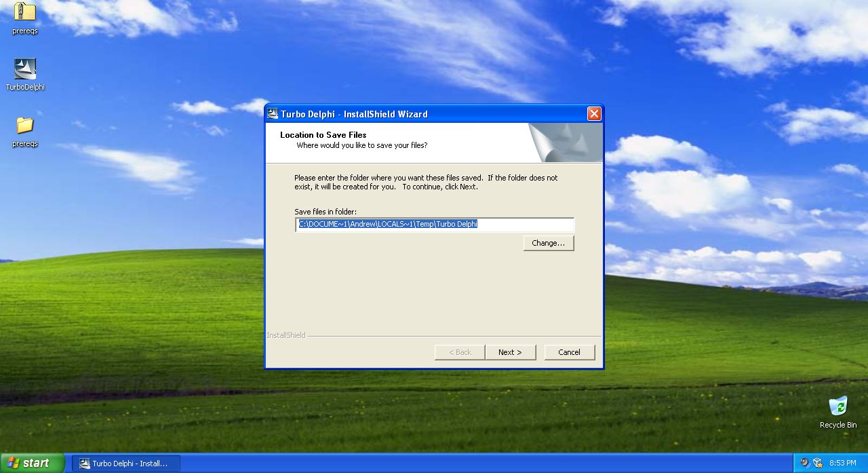Screen dimensions: 868x473
Task: Click the Change... button
Action: [549, 243]
